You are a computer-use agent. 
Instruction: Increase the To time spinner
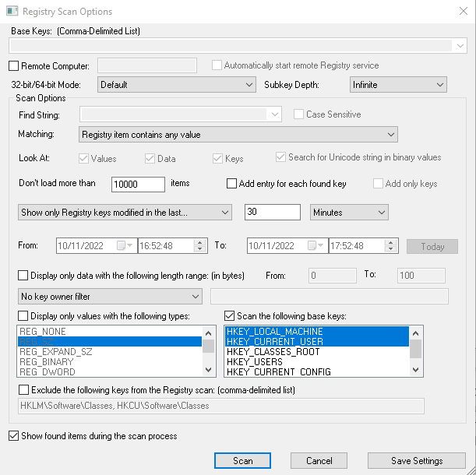tap(391, 242)
